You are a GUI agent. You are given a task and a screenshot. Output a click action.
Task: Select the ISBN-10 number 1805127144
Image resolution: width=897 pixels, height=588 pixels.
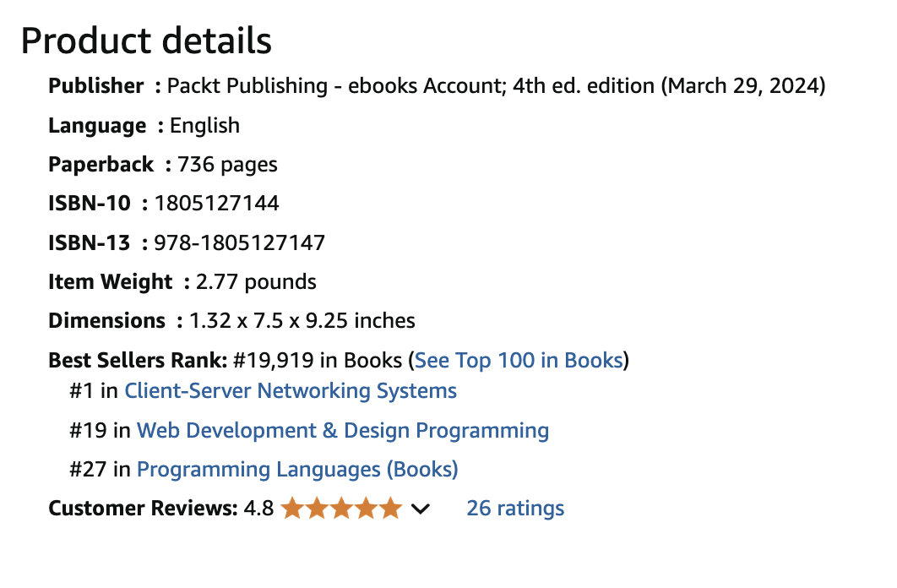(217, 204)
